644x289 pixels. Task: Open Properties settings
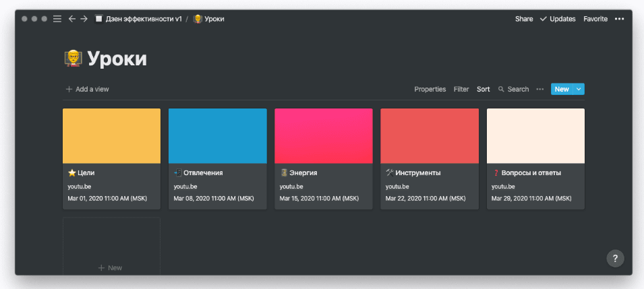coord(430,89)
